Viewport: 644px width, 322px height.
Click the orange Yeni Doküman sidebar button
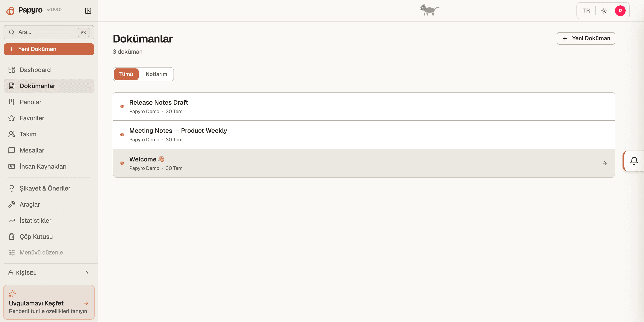coord(49,49)
